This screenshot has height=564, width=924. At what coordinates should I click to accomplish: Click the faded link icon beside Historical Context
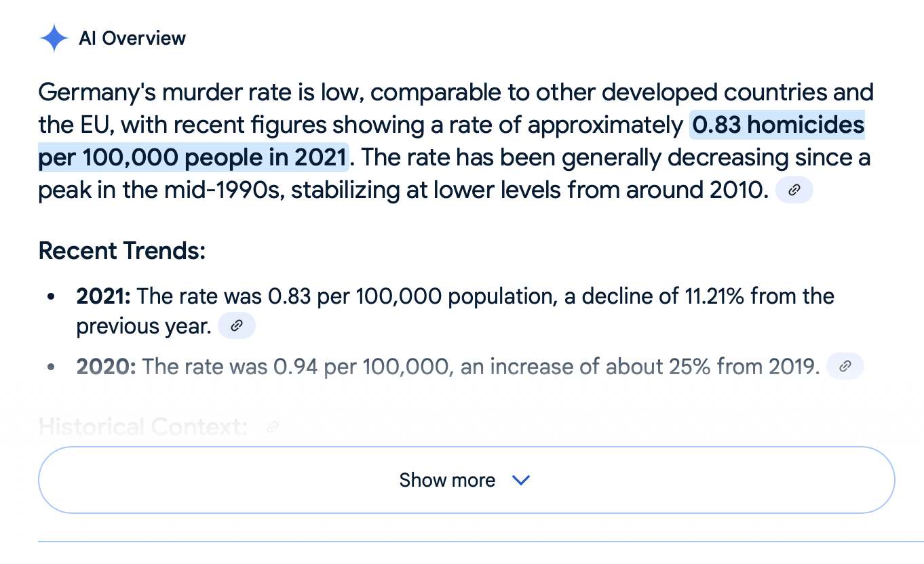coord(273,427)
